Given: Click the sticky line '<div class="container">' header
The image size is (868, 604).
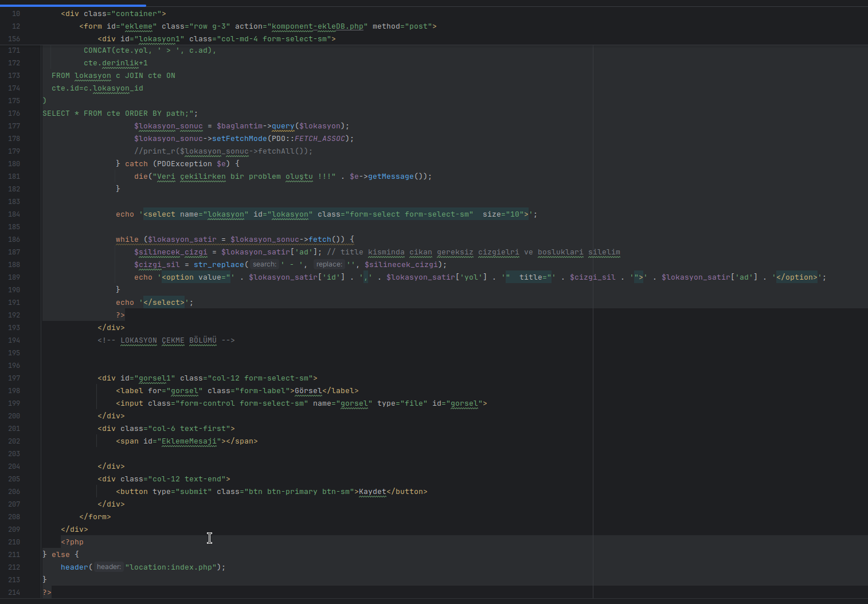Looking at the screenshot, I should (114, 14).
